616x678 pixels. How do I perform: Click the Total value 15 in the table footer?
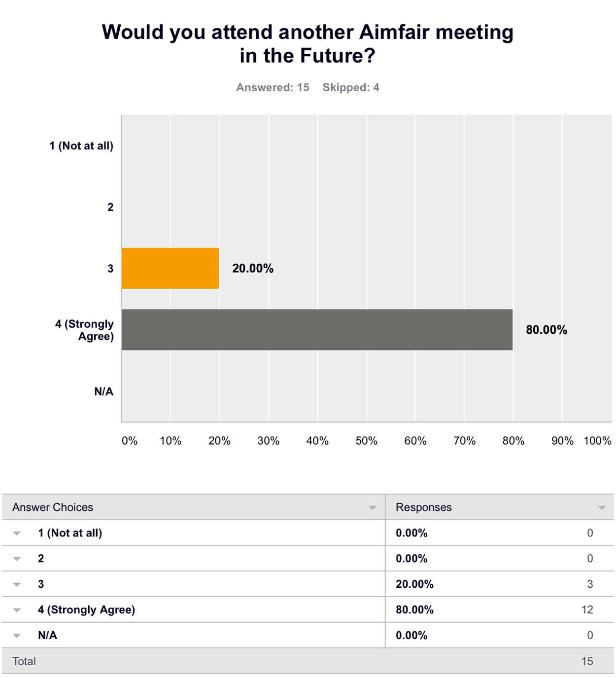point(587,661)
